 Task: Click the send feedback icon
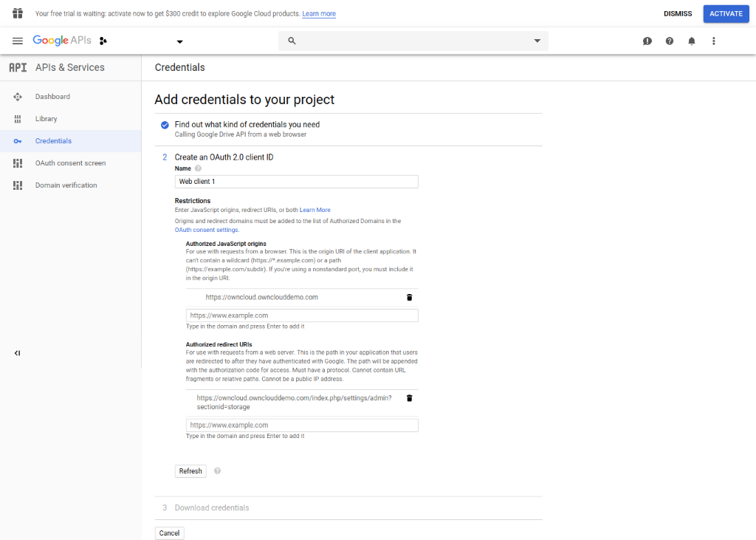click(647, 41)
